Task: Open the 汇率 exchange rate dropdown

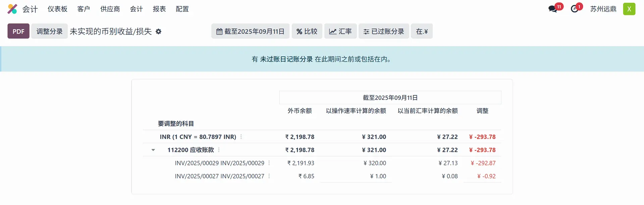Action: tap(340, 31)
